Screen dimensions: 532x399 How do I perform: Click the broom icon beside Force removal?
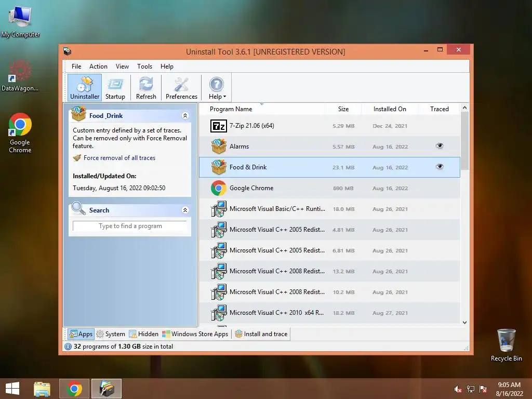click(x=77, y=158)
